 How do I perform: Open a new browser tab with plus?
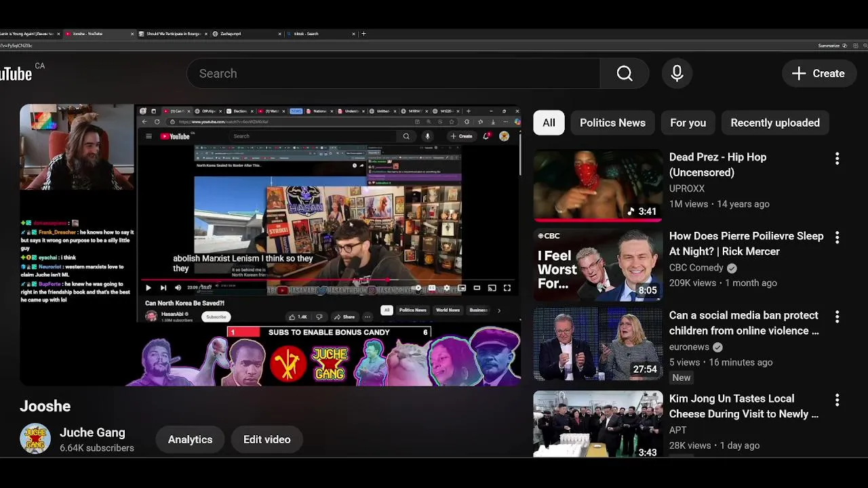363,33
